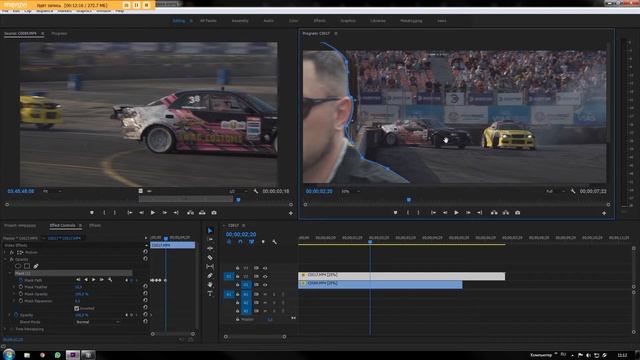Export frame from Source monitor
The width and height of the screenshot is (640, 360).
[x=214, y=213]
